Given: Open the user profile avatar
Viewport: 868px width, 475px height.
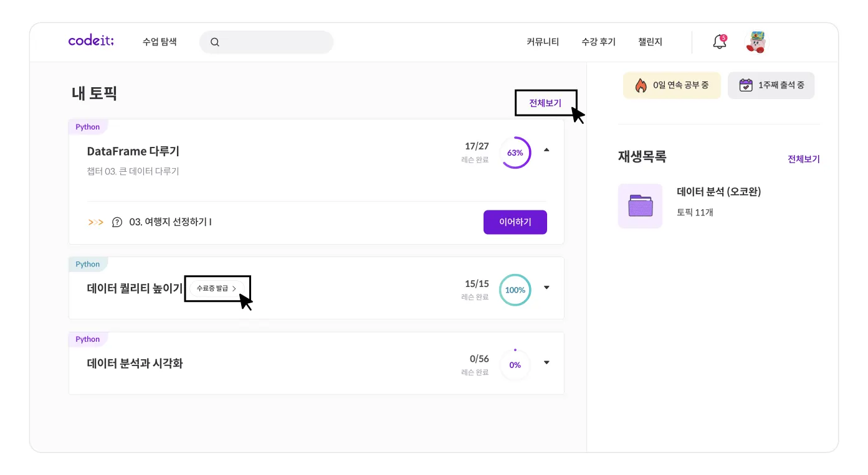Looking at the screenshot, I should pos(756,42).
